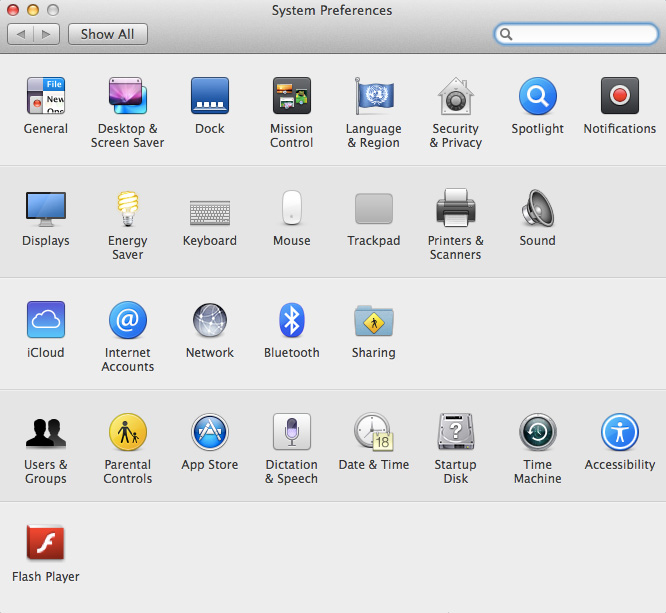Open the General preferences pane
This screenshot has width=666, height=613.
point(46,97)
